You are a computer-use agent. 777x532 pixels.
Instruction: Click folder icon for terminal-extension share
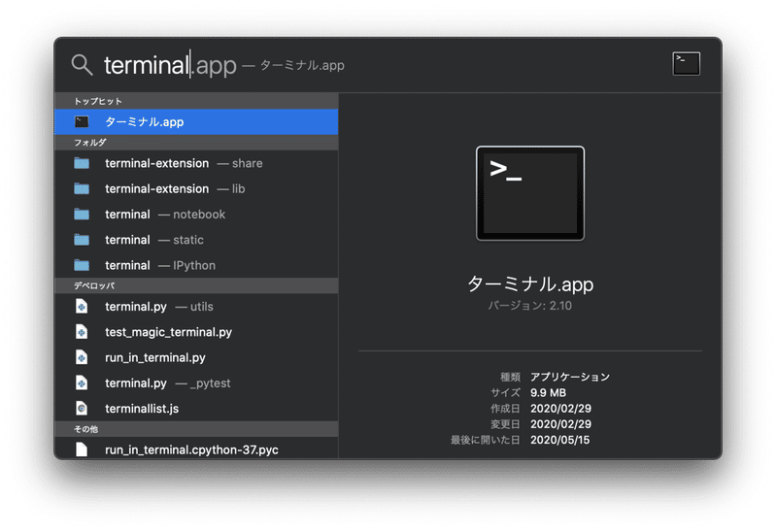pos(82,163)
